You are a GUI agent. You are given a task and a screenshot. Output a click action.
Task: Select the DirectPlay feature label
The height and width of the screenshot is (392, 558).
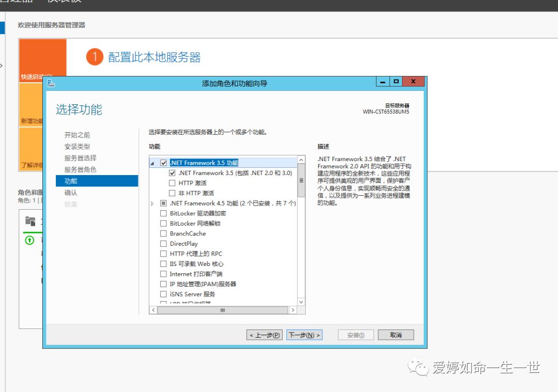click(183, 244)
